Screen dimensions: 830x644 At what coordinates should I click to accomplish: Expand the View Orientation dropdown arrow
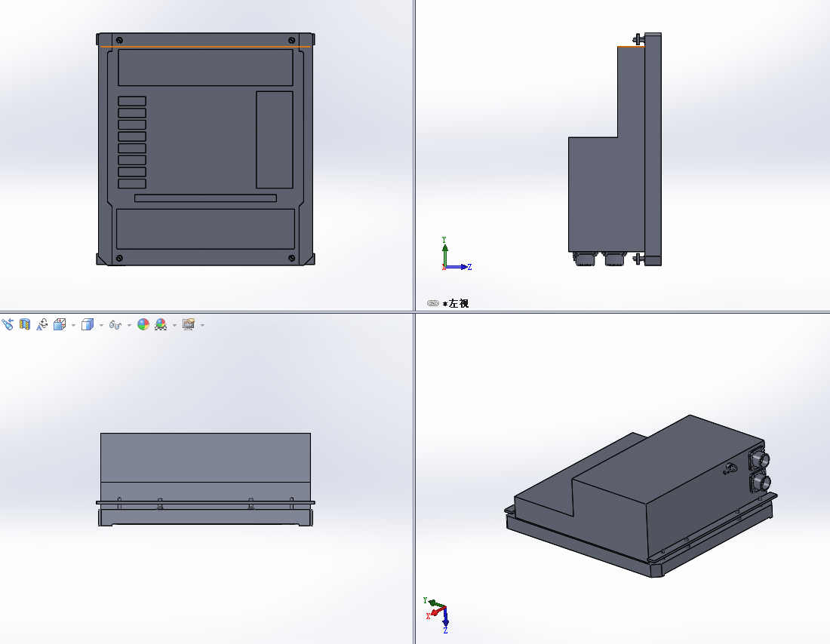[73, 325]
